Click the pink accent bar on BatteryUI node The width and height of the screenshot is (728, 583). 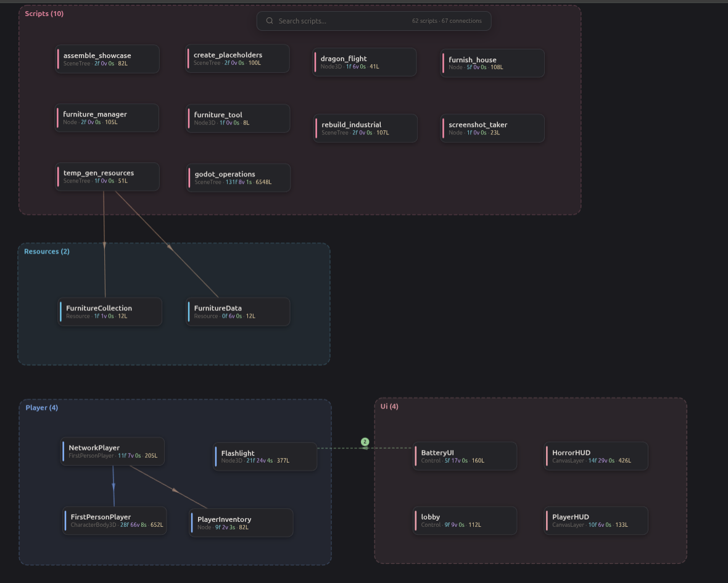pos(416,456)
